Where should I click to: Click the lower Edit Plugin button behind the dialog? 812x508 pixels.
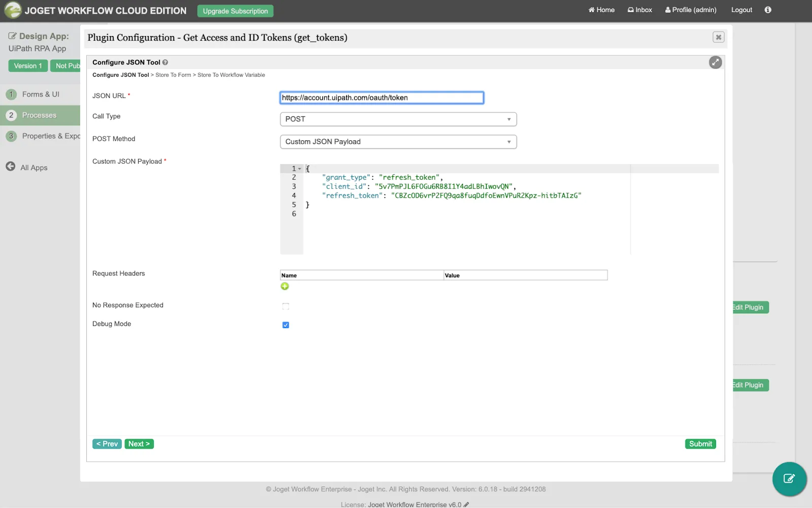pyautogui.click(x=751, y=385)
